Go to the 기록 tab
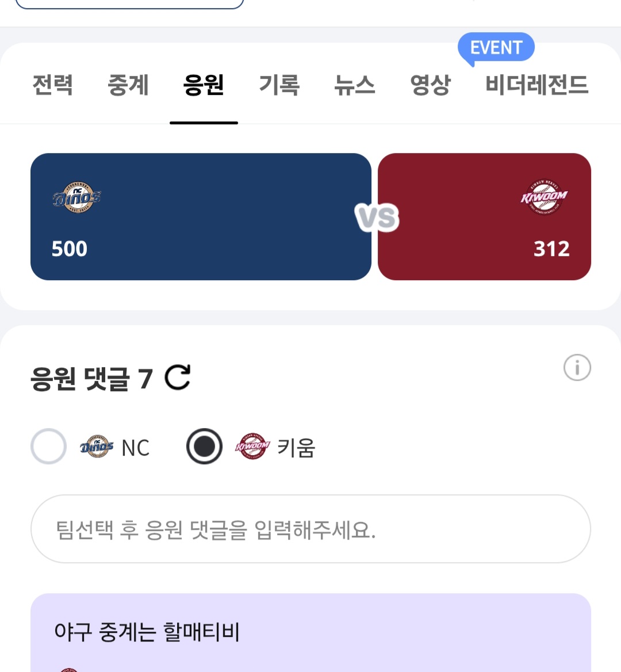 point(279,85)
